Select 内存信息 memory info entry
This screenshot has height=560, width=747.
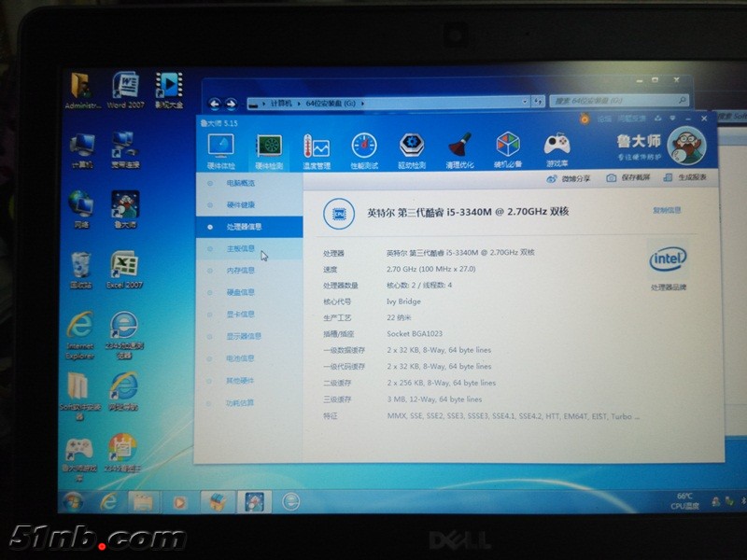point(239,271)
